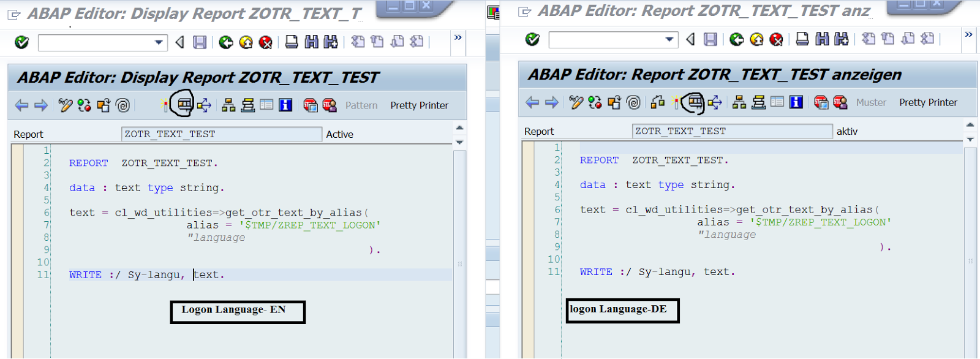Toggle Display/Change pencil icon in English window
The height and width of the screenshot is (359, 980).
pyautogui.click(x=66, y=105)
